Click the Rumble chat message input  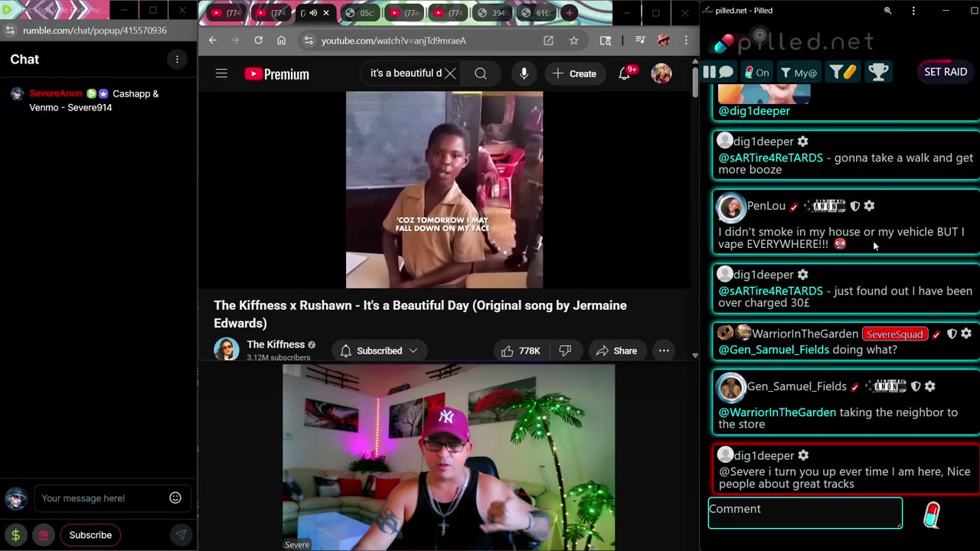(102, 498)
